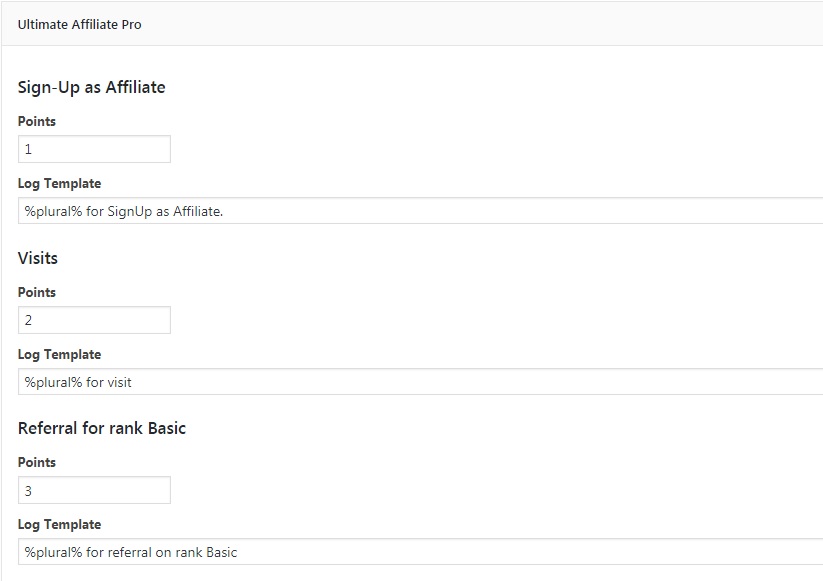Click the Log Template label for Sign-Up as Affiliate
The image size is (823, 581).
click(x=59, y=183)
